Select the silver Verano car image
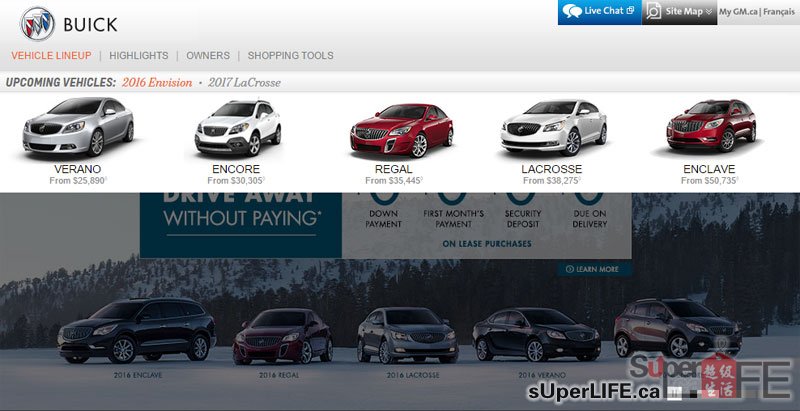800x411 pixels. [78, 127]
